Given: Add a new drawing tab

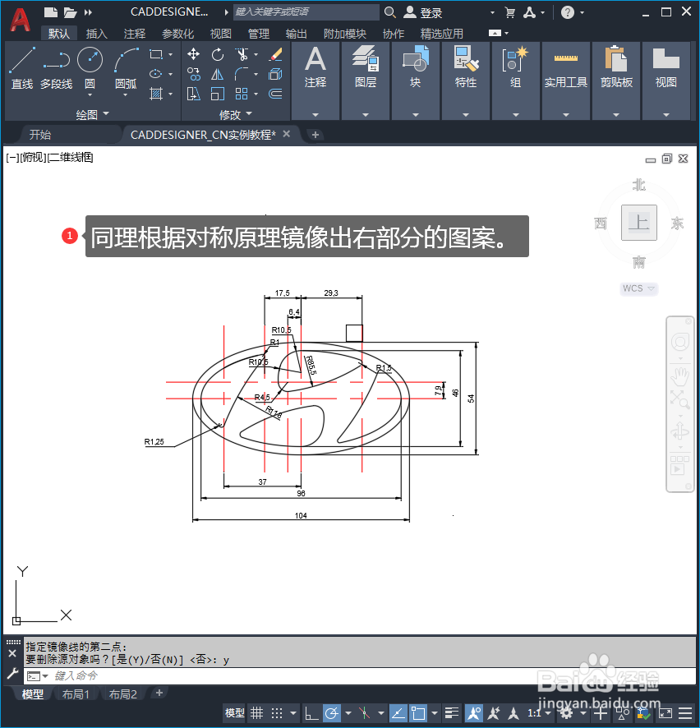Looking at the screenshot, I should (x=315, y=135).
